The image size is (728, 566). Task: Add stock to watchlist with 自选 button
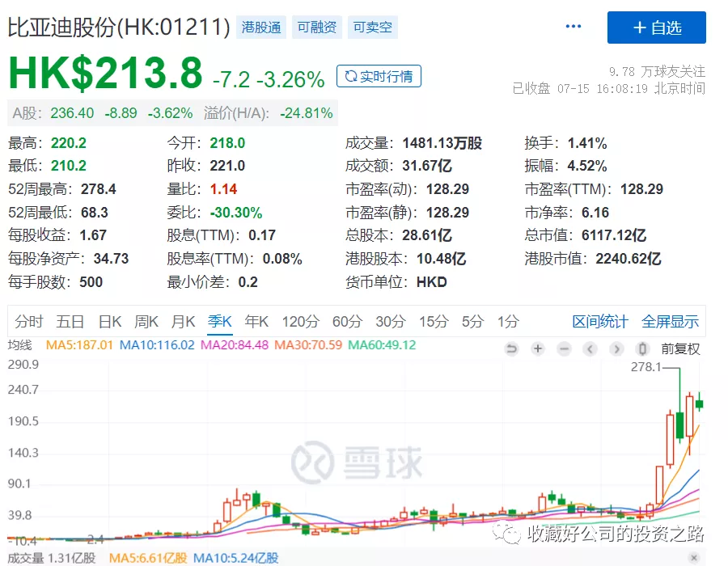point(657,27)
